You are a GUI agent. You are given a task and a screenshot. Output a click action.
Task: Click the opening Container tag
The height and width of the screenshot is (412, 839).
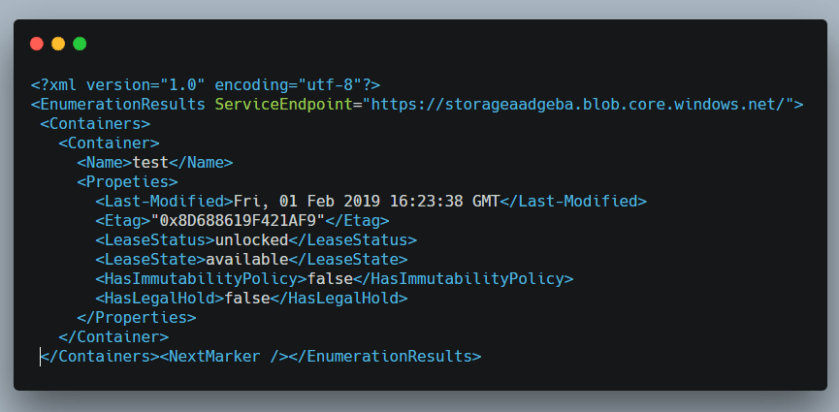coord(108,143)
